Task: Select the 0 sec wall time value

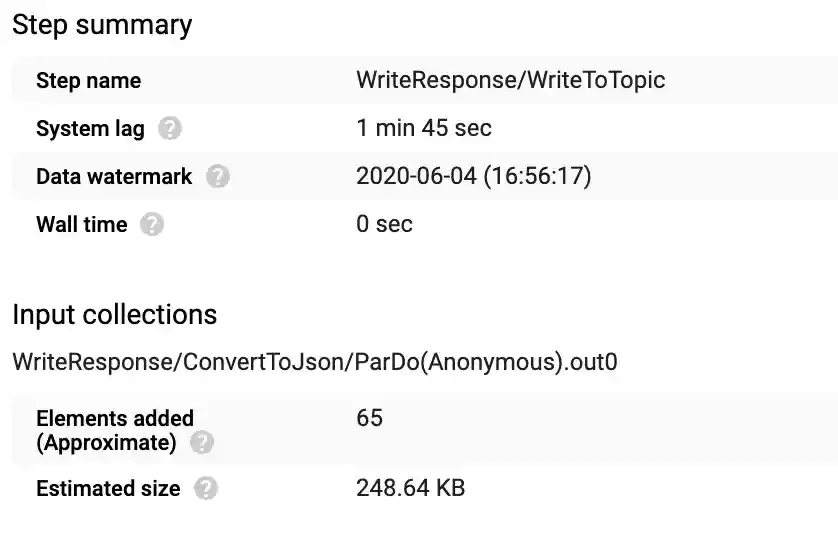Action: pyautogui.click(x=384, y=225)
